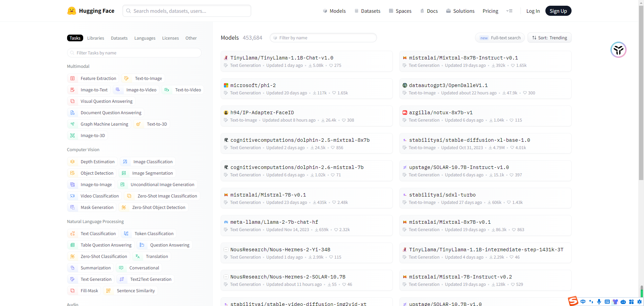Open the Models navigation item
The image size is (644, 306).
334,11
